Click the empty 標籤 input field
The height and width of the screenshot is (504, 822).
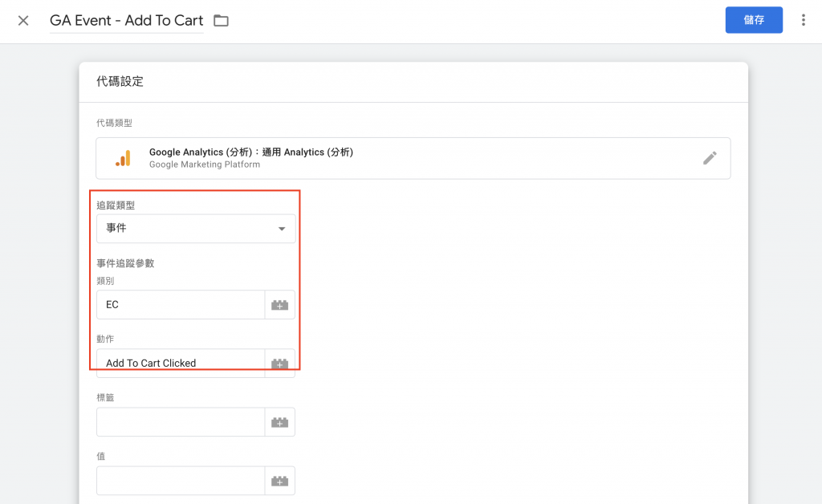click(181, 422)
